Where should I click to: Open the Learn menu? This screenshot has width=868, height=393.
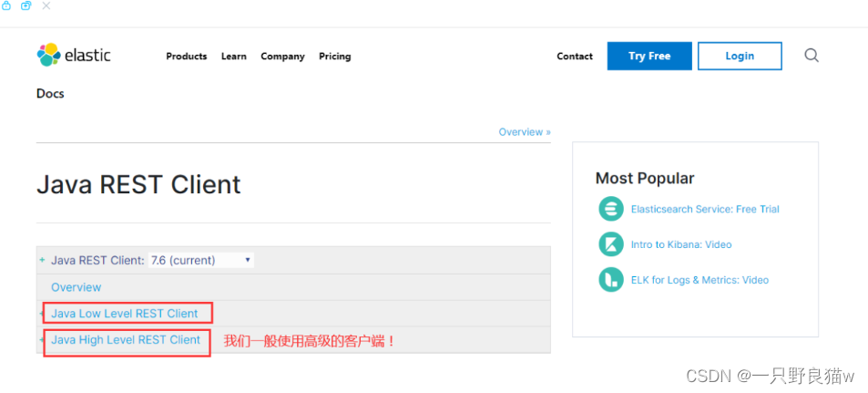233,56
